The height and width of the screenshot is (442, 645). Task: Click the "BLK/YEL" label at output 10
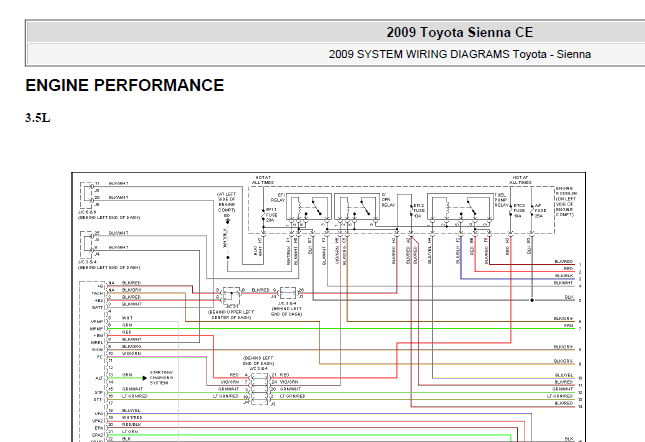point(564,375)
